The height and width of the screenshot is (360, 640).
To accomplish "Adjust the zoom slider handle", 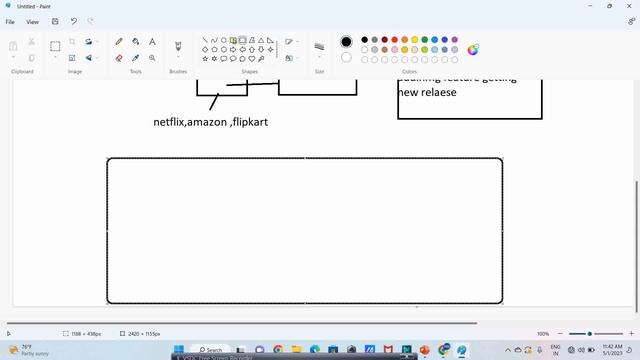I will 589,333.
